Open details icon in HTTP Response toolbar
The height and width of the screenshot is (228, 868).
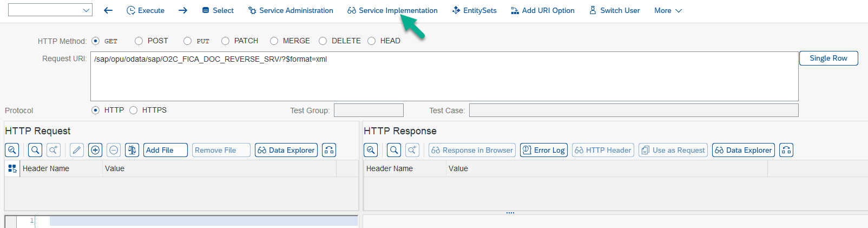371,150
